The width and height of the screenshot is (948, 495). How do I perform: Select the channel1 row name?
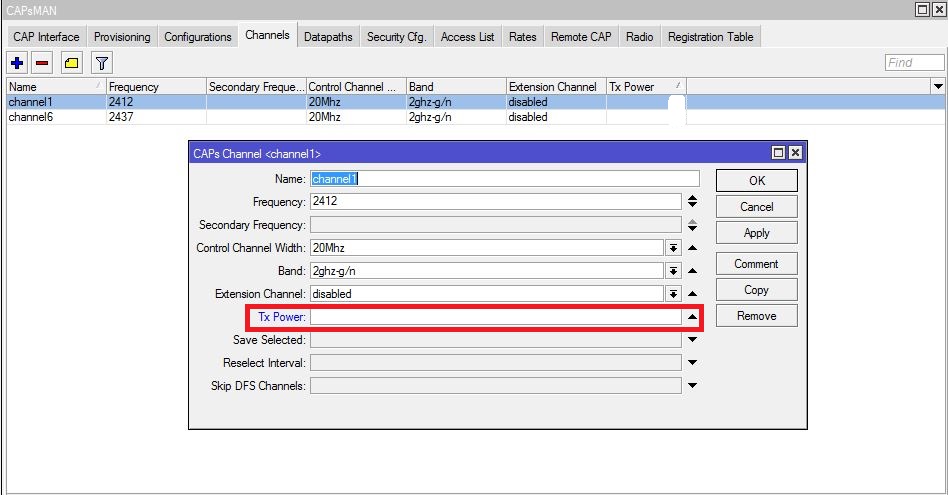tap(30, 102)
